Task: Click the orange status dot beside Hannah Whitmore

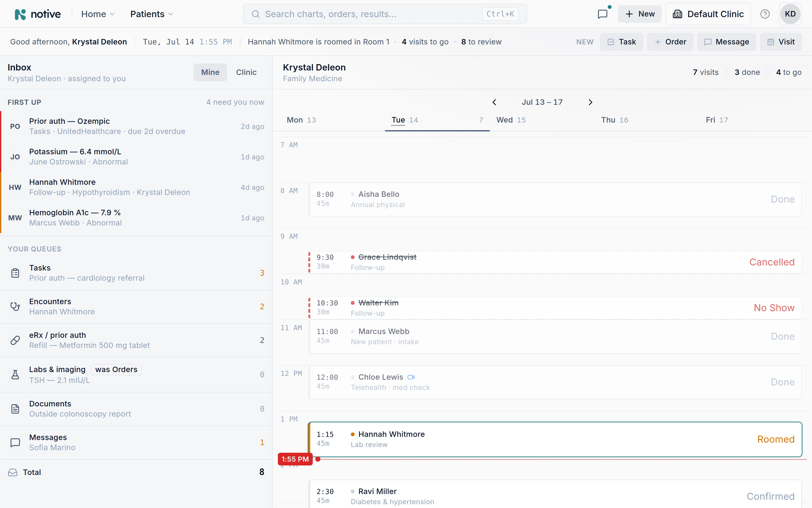Action: click(353, 434)
